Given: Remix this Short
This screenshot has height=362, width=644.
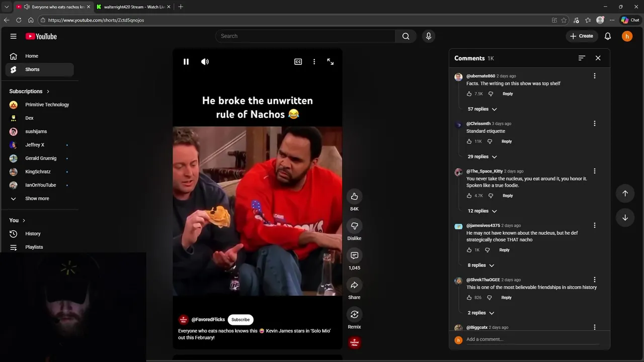Looking at the screenshot, I should pyautogui.click(x=354, y=315).
